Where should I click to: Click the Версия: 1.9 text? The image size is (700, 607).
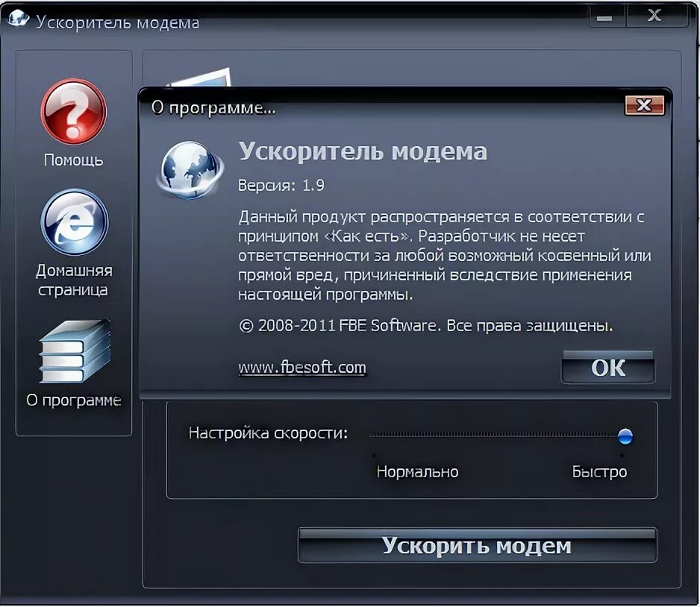pos(281,185)
